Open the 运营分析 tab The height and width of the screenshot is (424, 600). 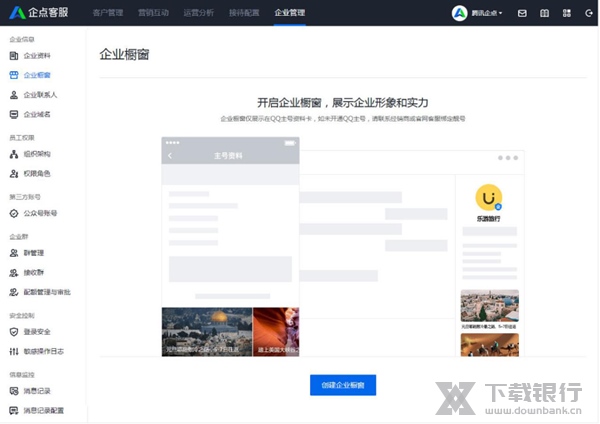click(199, 13)
